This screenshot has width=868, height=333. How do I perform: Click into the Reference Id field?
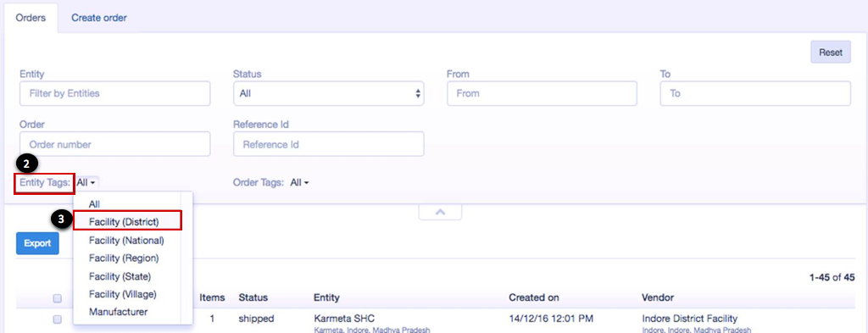click(329, 144)
